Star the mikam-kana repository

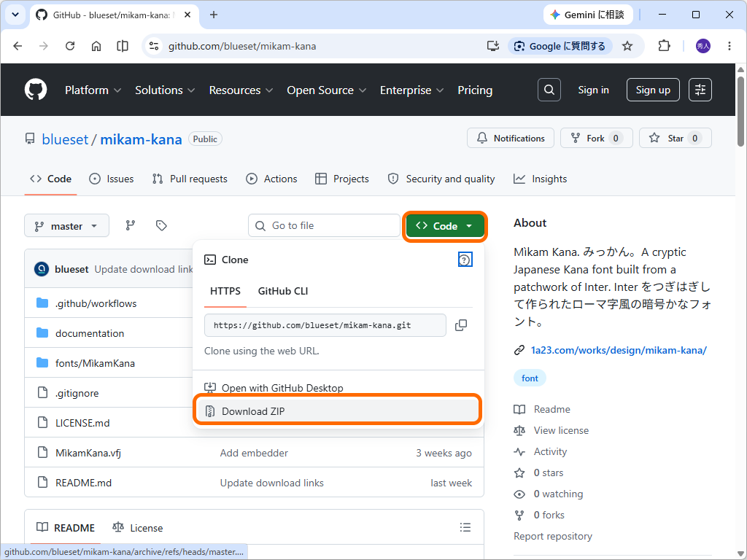pos(675,138)
